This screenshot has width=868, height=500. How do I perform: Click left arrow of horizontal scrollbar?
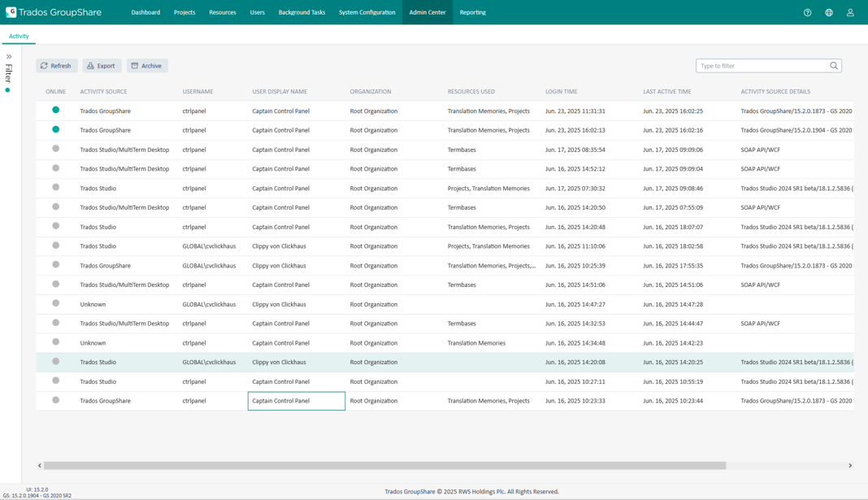(x=40, y=466)
